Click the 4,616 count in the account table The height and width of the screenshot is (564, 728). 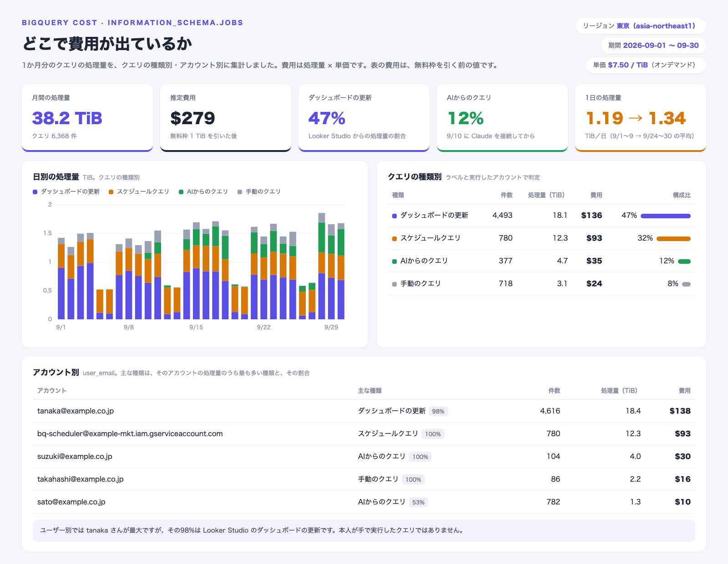point(550,411)
